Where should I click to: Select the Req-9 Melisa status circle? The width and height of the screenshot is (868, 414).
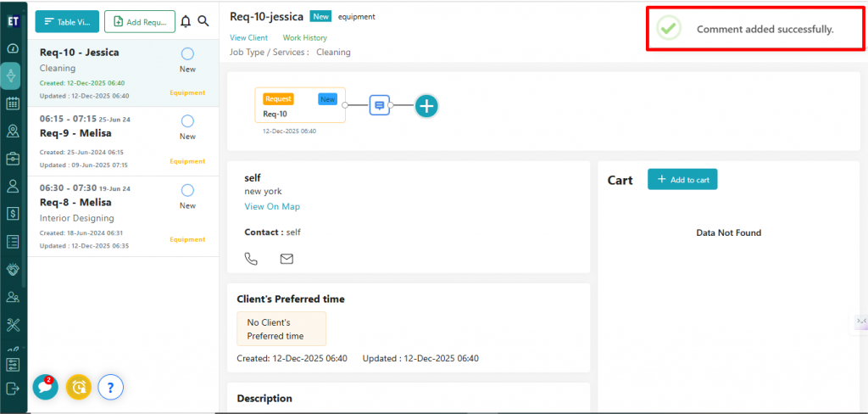coord(187,121)
